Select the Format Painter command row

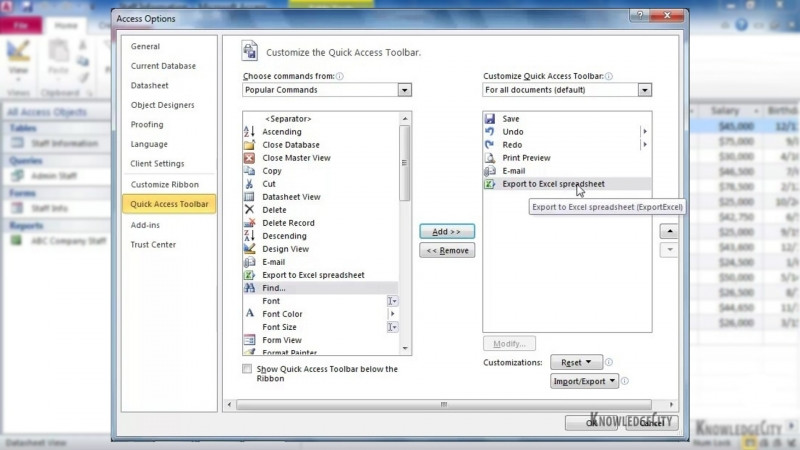click(x=320, y=352)
